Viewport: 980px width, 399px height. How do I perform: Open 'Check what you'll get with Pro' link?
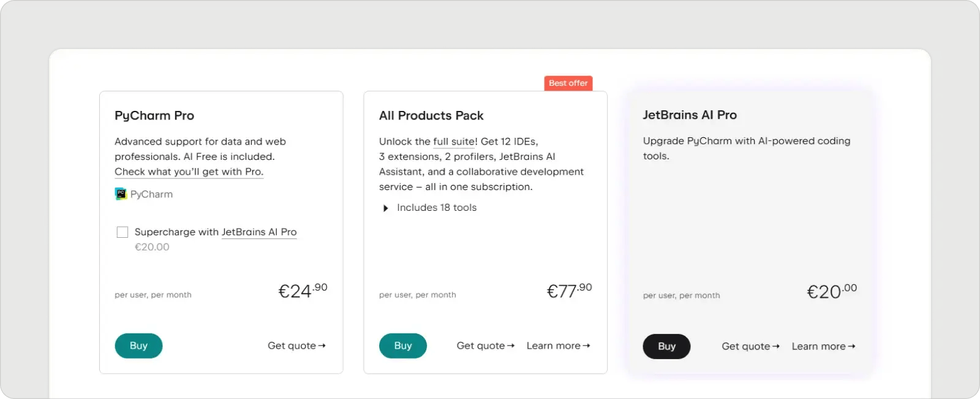tap(189, 172)
